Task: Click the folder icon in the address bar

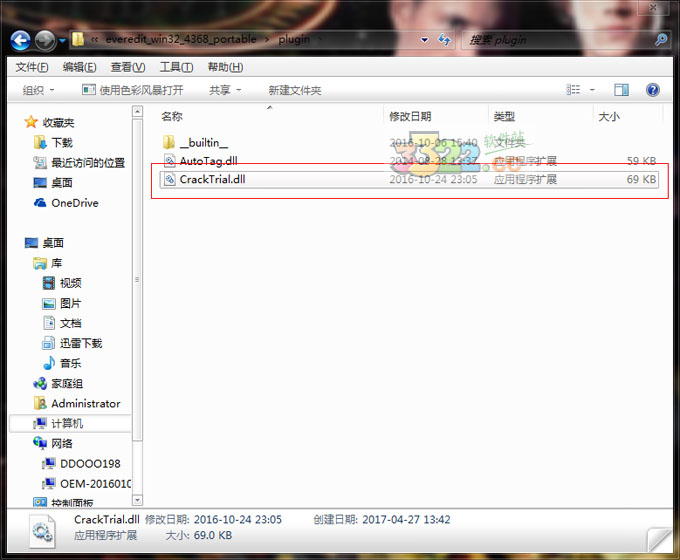Action: pos(78,39)
